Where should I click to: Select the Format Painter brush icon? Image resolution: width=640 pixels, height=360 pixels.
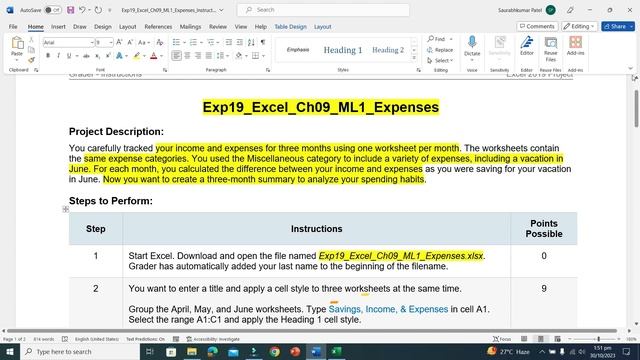tap(31, 60)
